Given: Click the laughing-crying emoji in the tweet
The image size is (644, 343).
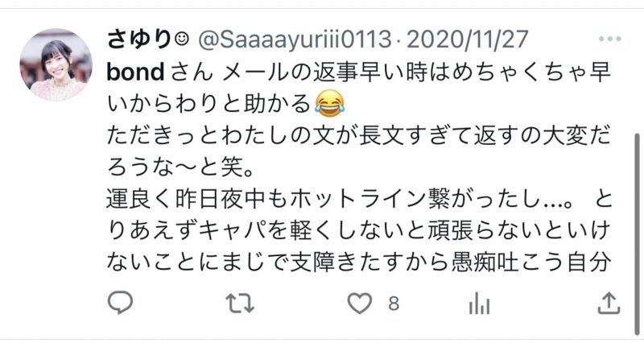Looking at the screenshot, I should (x=329, y=104).
